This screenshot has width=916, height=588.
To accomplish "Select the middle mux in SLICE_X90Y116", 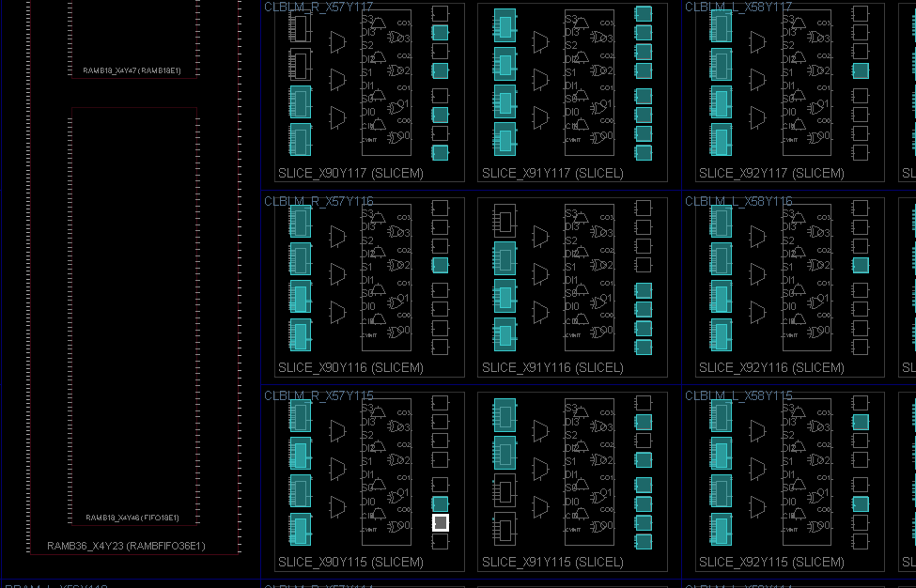I will pos(337,274).
